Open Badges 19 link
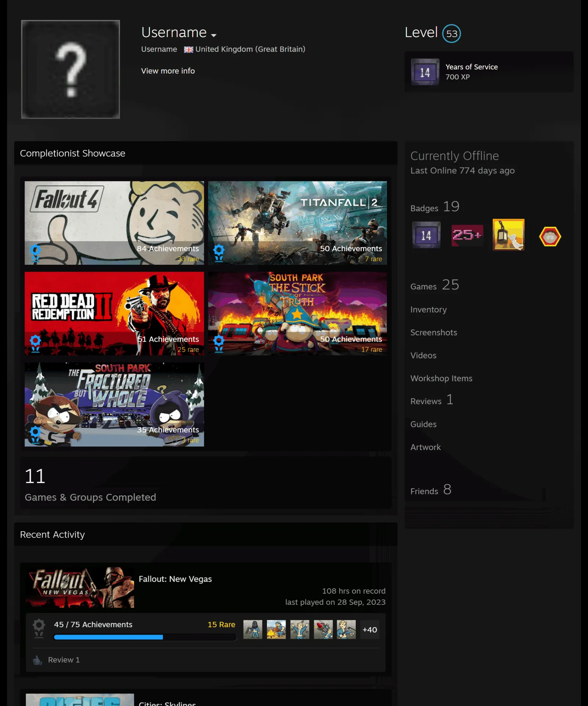This screenshot has height=706, width=588. [x=435, y=207]
